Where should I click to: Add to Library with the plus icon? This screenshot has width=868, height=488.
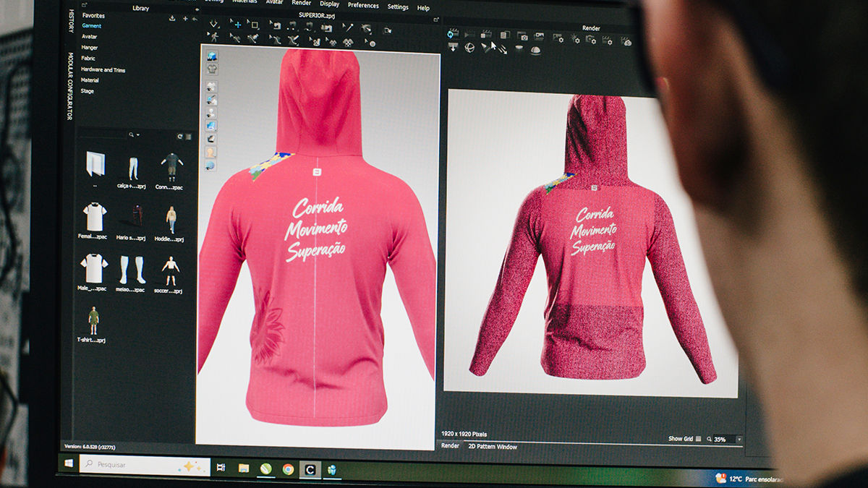tap(185, 18)
